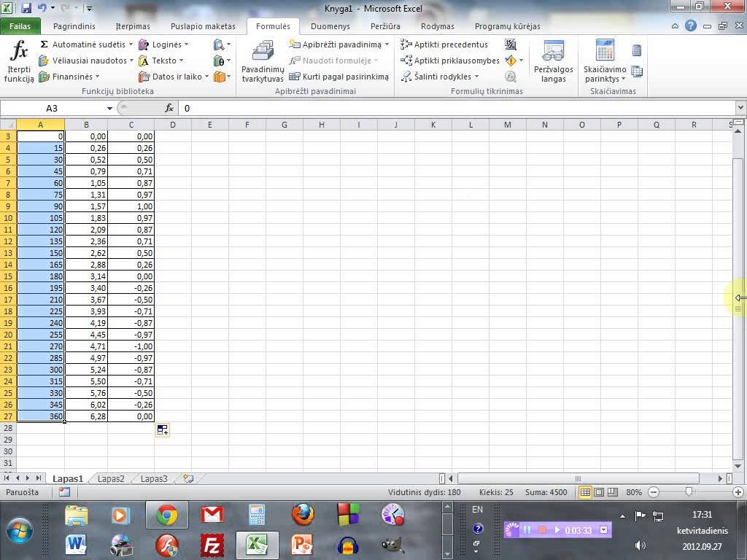Image resolution: width=747 pixels, height=560 pixels.
Task: Open the Teksto functions menu
Action: [x=160, y=61]
